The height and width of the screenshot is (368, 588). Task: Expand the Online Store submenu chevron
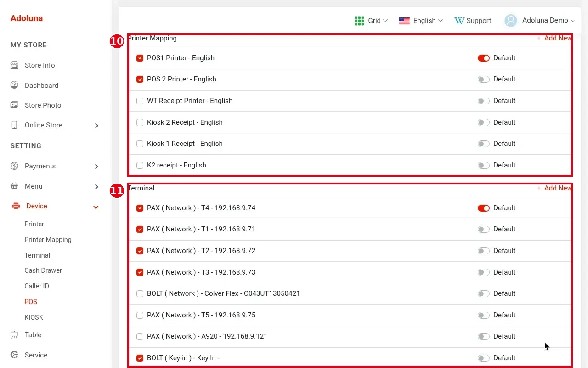point(96,126)
